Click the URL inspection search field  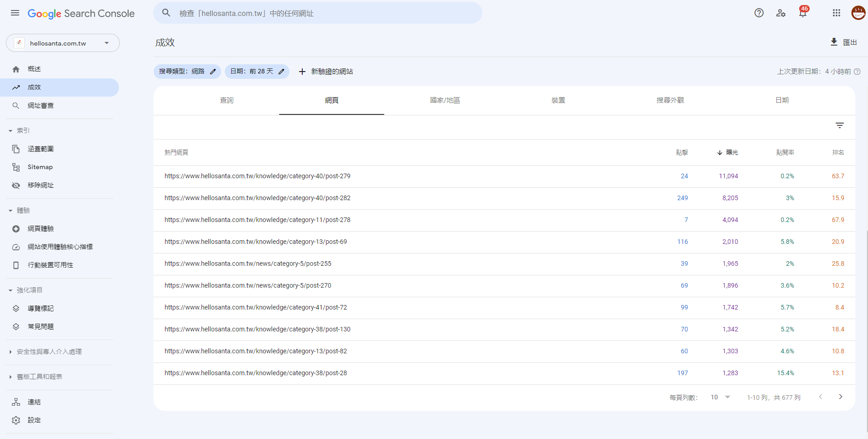pyautogui.click(x=318, y=13)
